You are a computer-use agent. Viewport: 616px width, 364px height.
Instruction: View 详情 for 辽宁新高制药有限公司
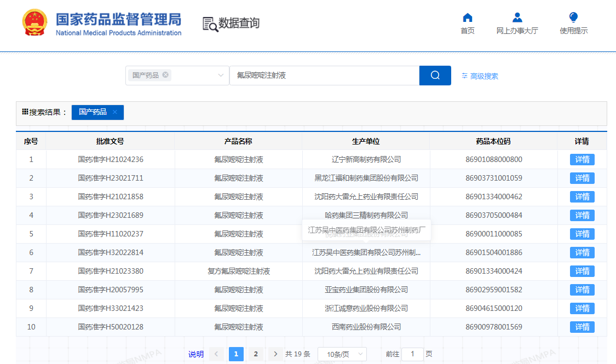point(582,160)
